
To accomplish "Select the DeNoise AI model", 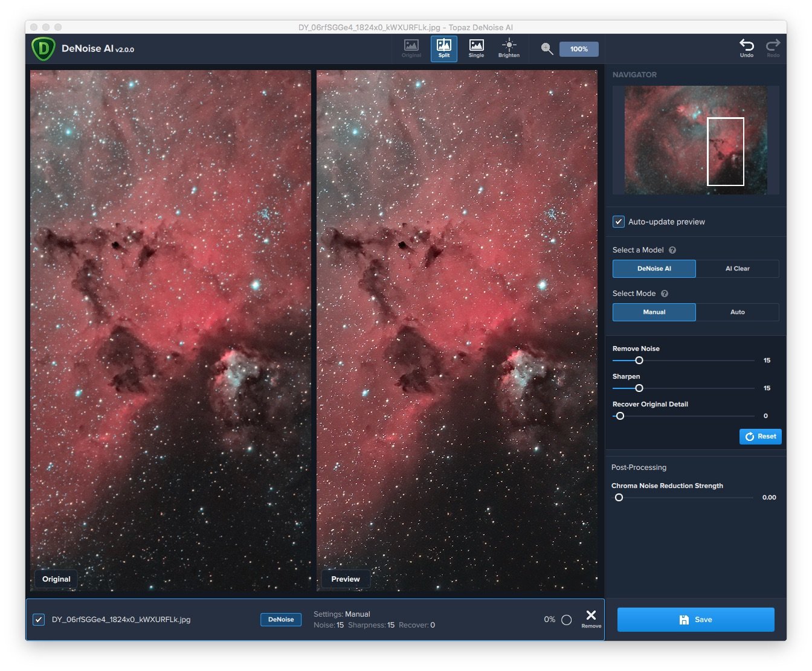I will (654, 269).
